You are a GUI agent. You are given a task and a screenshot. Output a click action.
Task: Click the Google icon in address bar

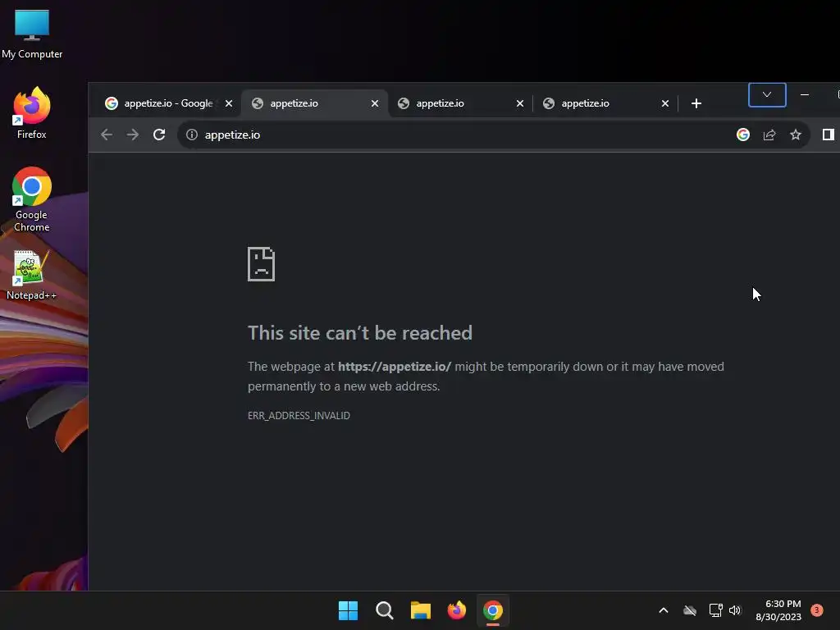(743, 135)
